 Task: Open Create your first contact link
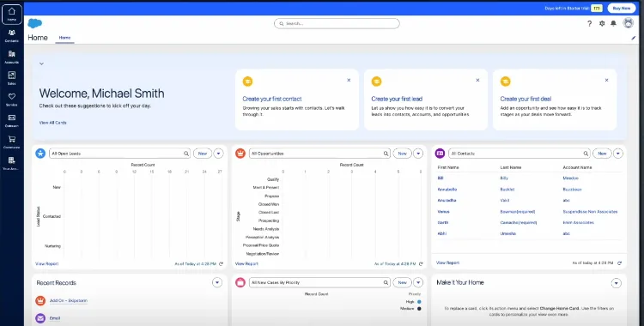coord(272,99)
